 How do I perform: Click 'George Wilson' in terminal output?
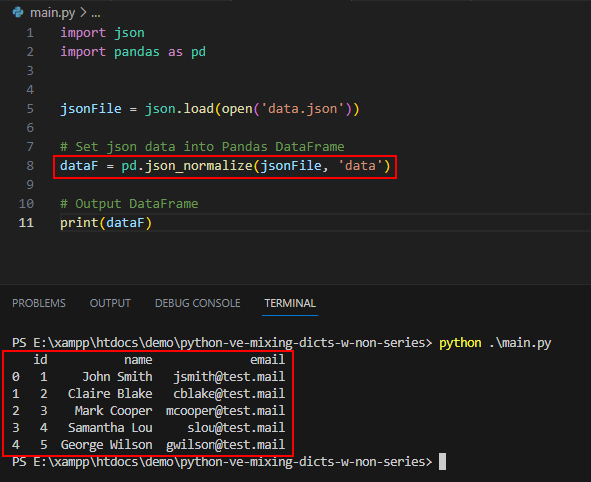click(107, 445)
